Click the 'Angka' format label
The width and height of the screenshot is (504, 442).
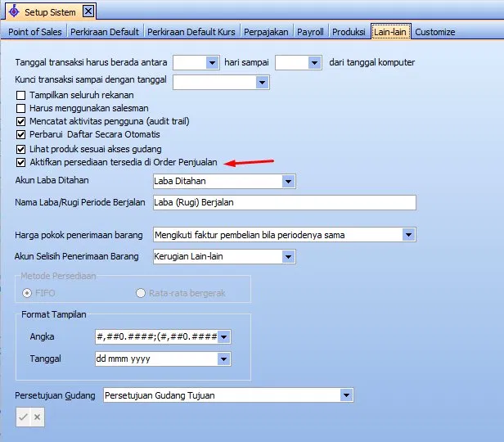(x=42, y=337)
